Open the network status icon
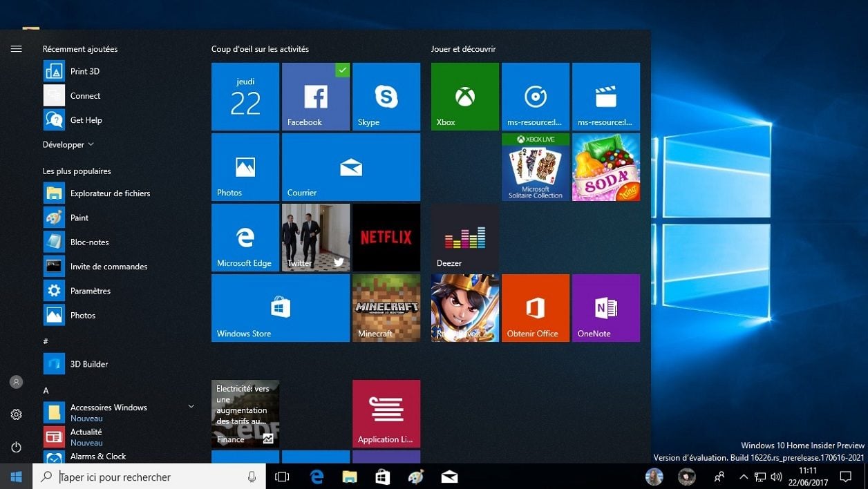Image resolution: width=868 pixels, height=489 pixels. click(759, 477)
